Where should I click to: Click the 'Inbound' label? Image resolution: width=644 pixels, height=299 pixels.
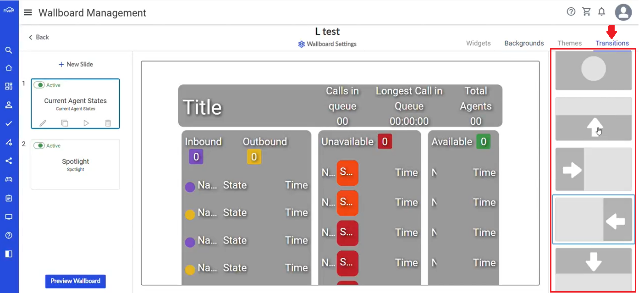(x=203, y=142)
